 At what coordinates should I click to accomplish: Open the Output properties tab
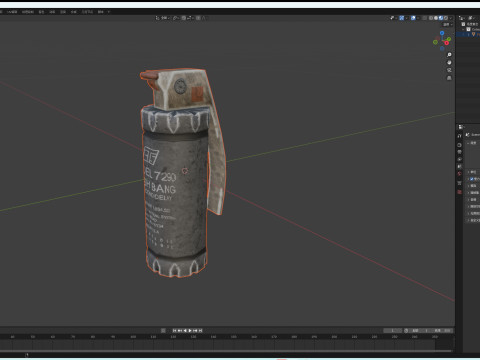[459, 152]
